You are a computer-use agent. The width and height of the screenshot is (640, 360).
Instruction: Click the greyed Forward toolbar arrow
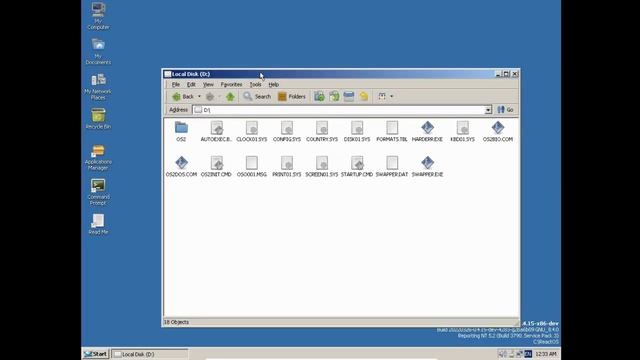210,96
